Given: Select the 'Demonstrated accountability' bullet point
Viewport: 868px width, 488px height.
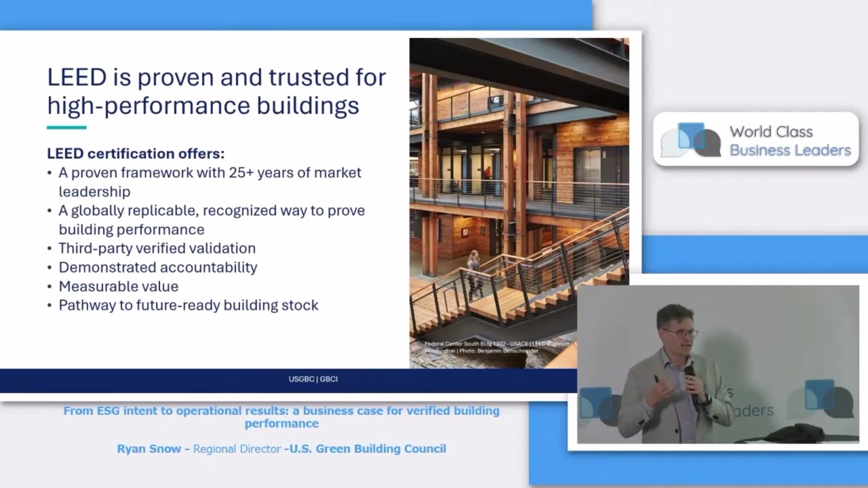Looking at the screenshot, I should pyautogui.click(x=157, y=267).
